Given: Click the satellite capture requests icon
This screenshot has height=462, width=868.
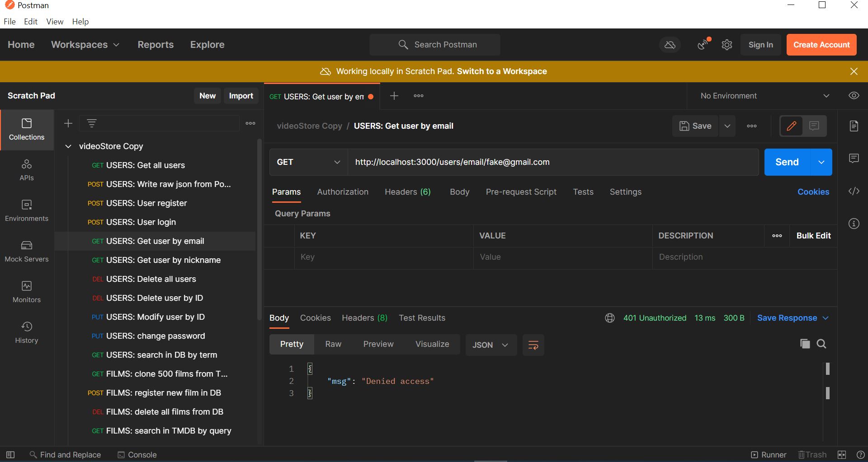Looking at the screenshot, I should click(703, 44).
